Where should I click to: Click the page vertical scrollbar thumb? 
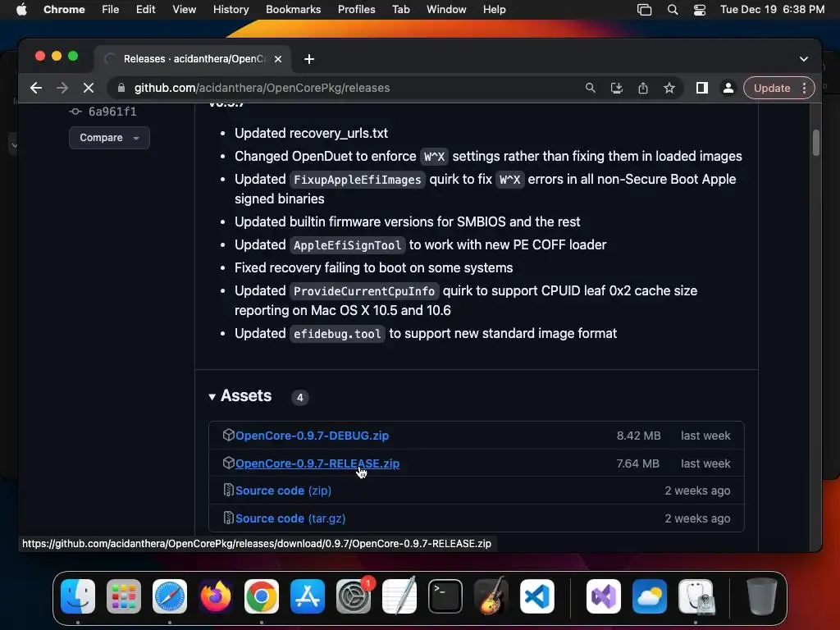(x=816, y=143)
